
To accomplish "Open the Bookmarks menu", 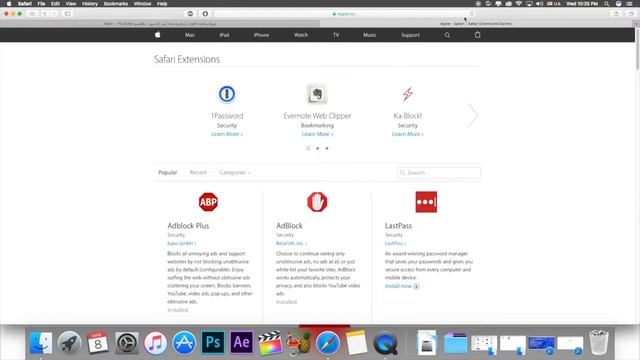I will point(116,4).
